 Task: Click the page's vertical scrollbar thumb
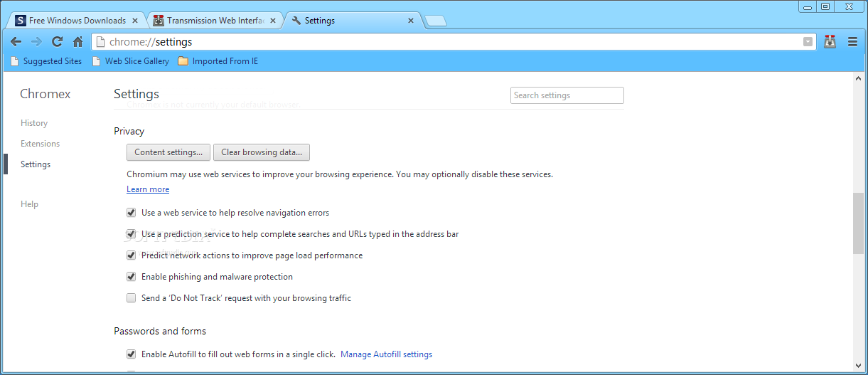coord(858,223)
